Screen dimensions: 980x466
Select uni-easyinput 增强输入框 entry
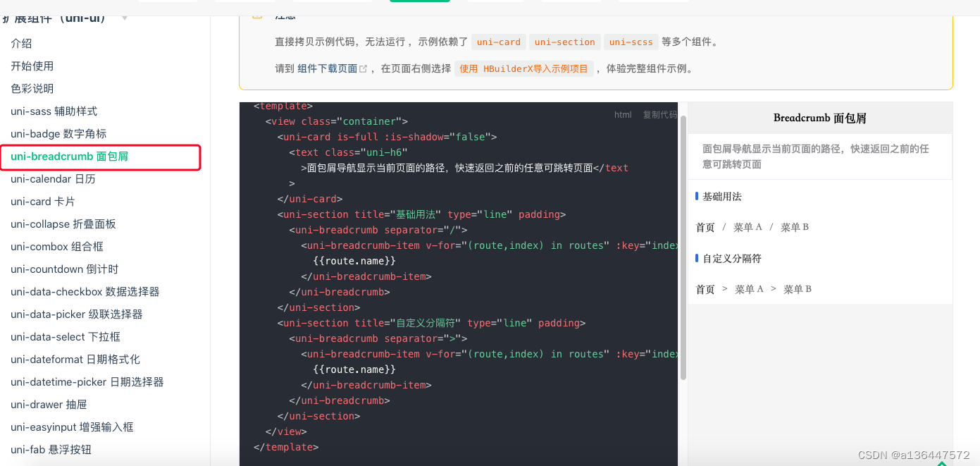tap(72, 427)
